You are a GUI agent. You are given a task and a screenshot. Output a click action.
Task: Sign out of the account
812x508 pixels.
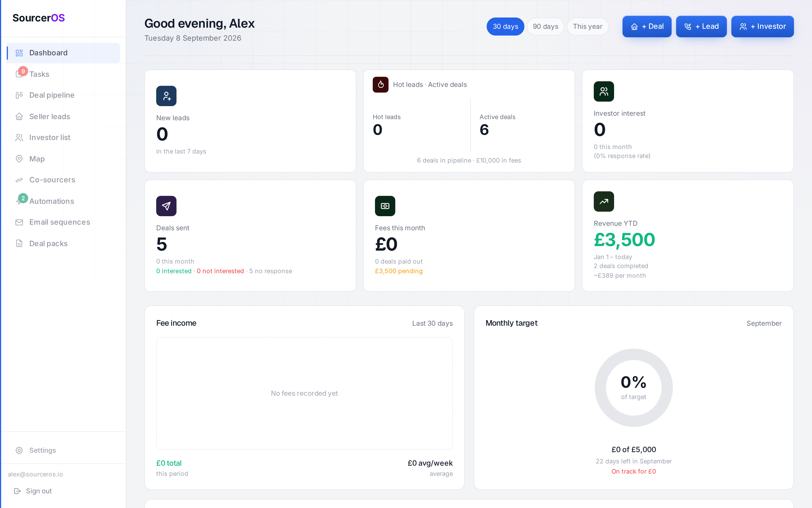(33, 491)
